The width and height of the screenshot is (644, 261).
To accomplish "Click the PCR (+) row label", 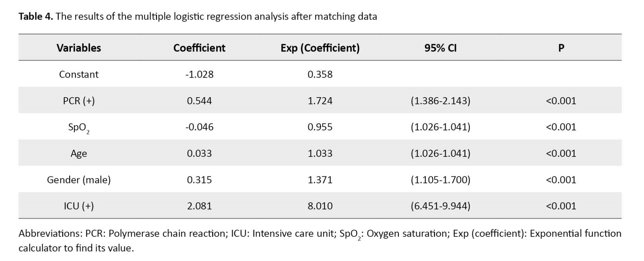I will point(79,101).
